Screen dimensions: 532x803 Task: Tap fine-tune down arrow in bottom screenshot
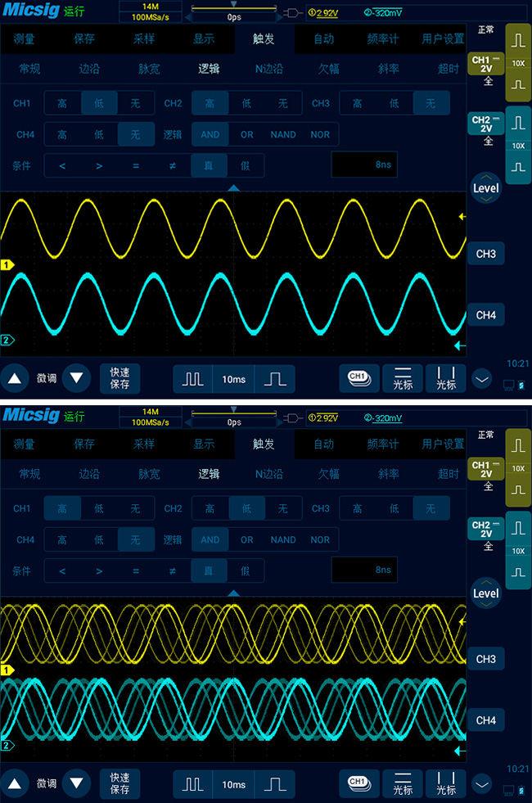(76, 783)
